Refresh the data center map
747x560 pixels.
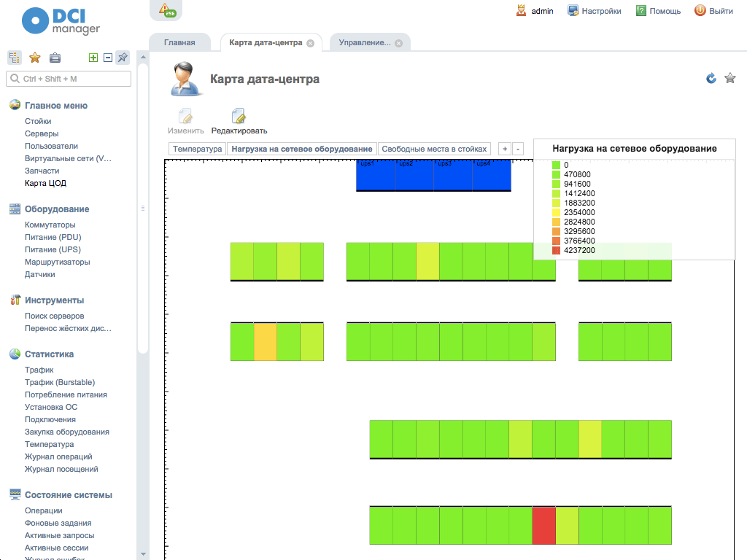pyautogui.click(x=711, y=78)
